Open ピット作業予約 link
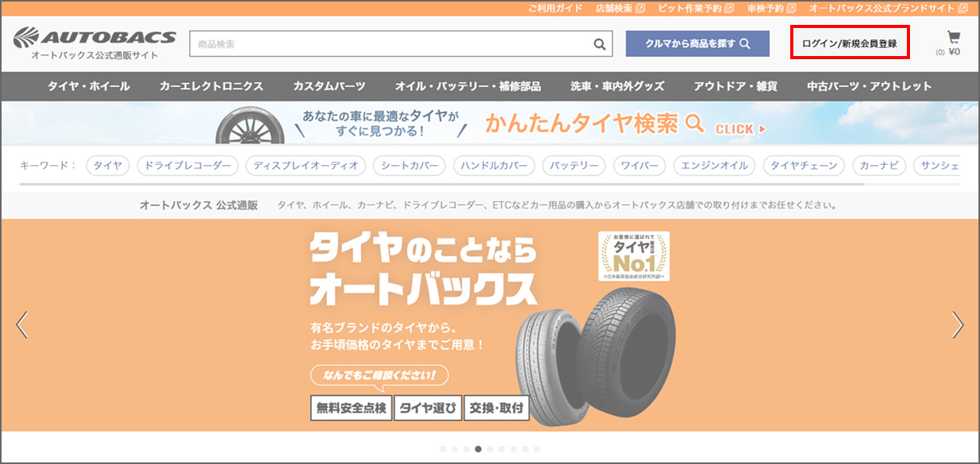This screenshot has height=464, width=980. coord(695,9)
